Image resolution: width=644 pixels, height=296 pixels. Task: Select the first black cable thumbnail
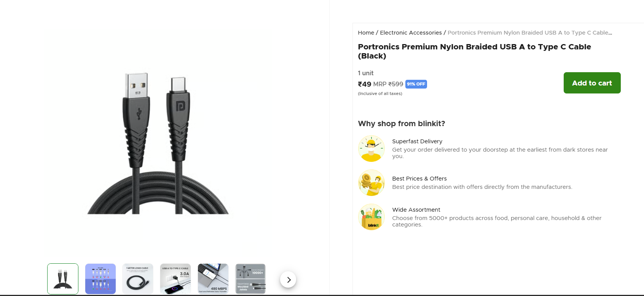coord(63,279)
